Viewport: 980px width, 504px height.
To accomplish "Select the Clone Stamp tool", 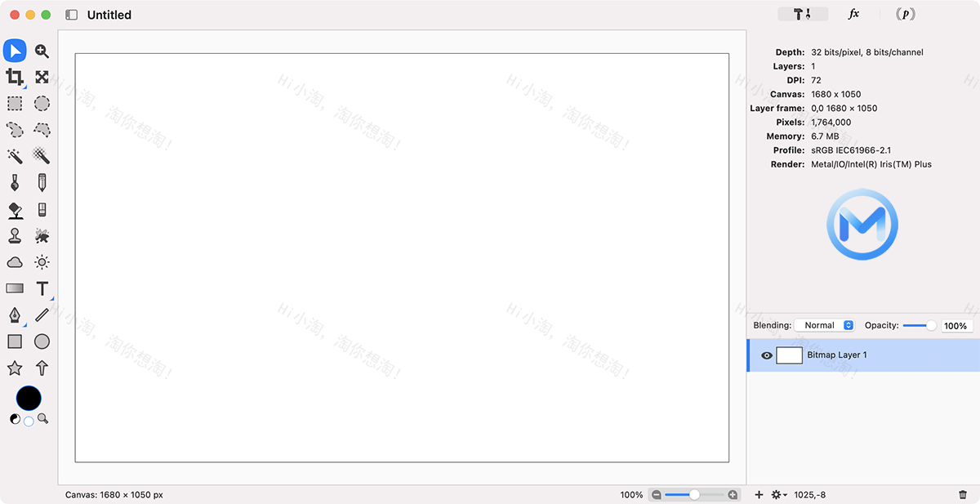I will (x=14, y=235).
